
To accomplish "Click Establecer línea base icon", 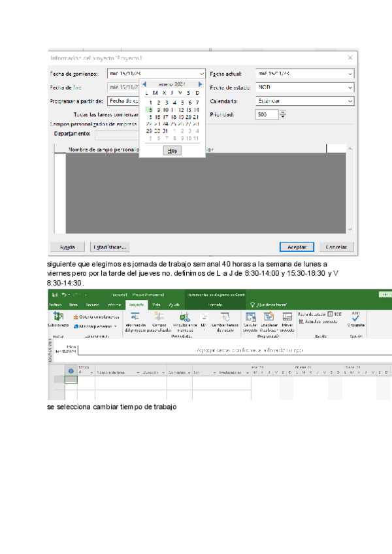I will [269, 318].
